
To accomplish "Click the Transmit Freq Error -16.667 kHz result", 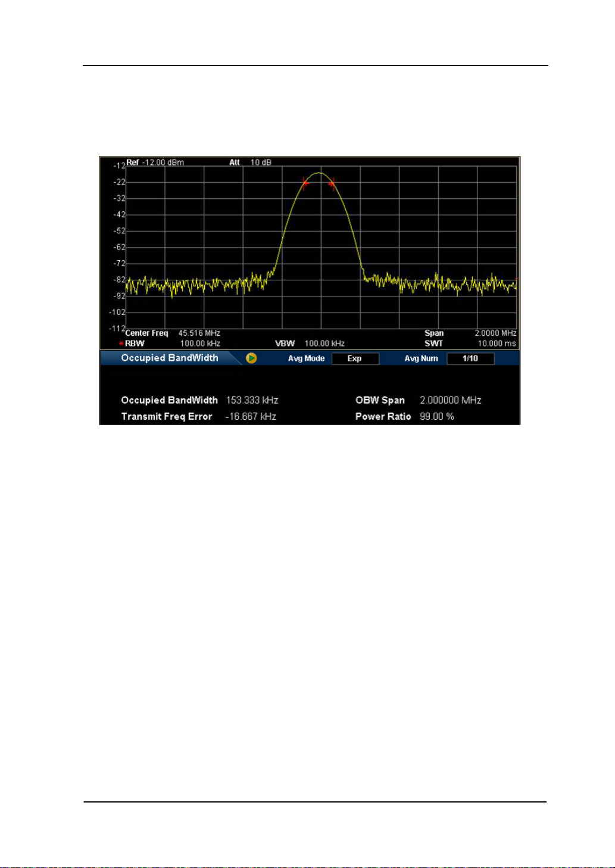I will [x=251, y=416].
